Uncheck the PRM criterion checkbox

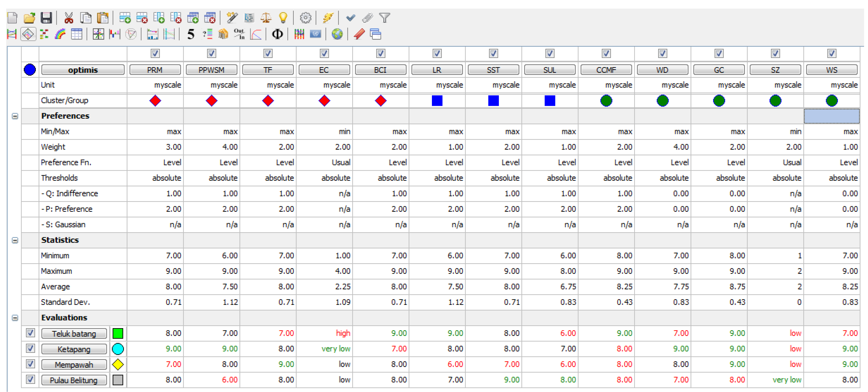(x=155, y=53)
